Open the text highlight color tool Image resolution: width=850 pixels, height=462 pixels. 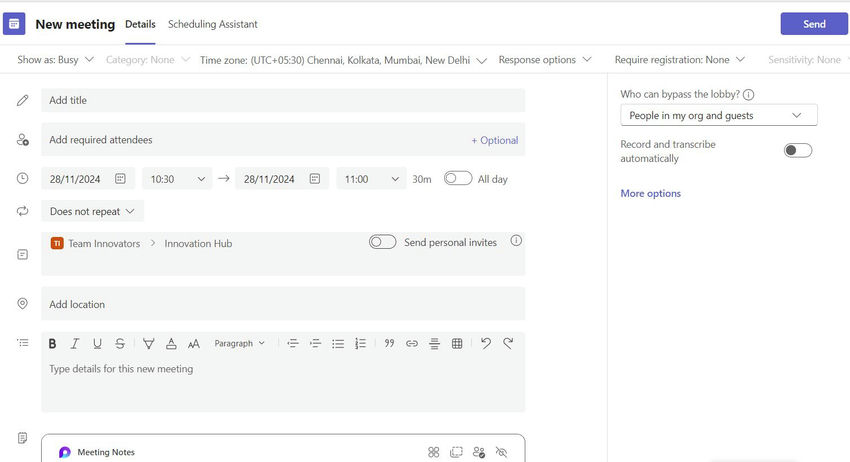(x=148, y=343)
